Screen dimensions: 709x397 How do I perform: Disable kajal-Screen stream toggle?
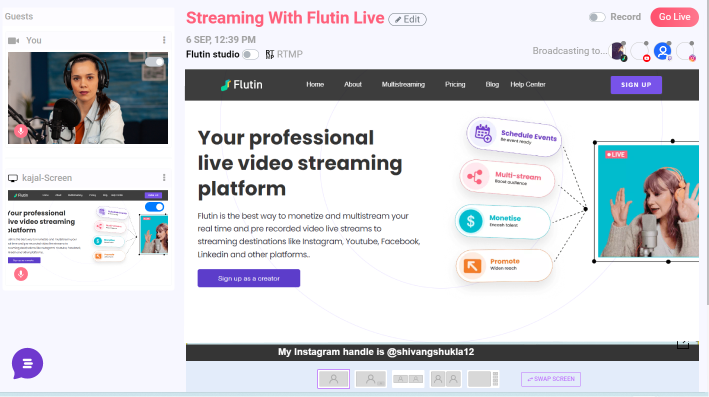click(x=155, y=207)
